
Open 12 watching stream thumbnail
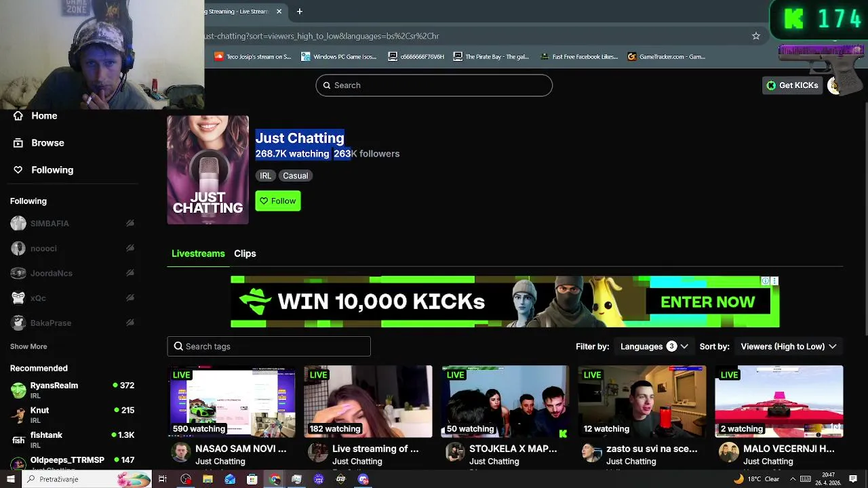pyautogui.click(x=642, y=402)
